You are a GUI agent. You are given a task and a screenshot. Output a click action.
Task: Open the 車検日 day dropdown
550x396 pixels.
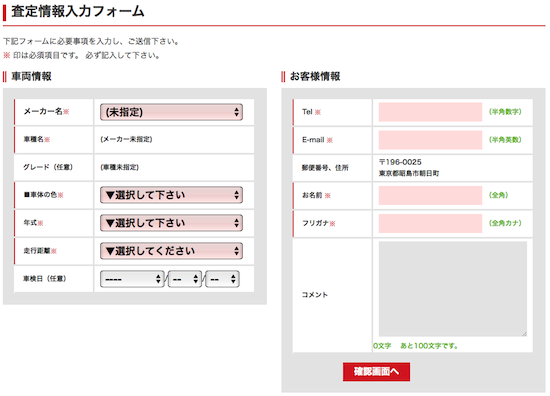[x=222, y=279]
